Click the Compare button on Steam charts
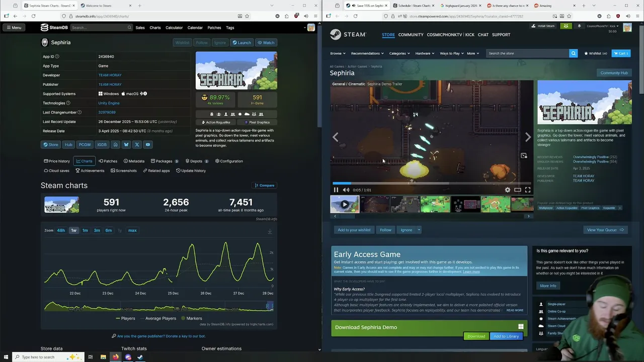644x362 pixels. point(265,186)
